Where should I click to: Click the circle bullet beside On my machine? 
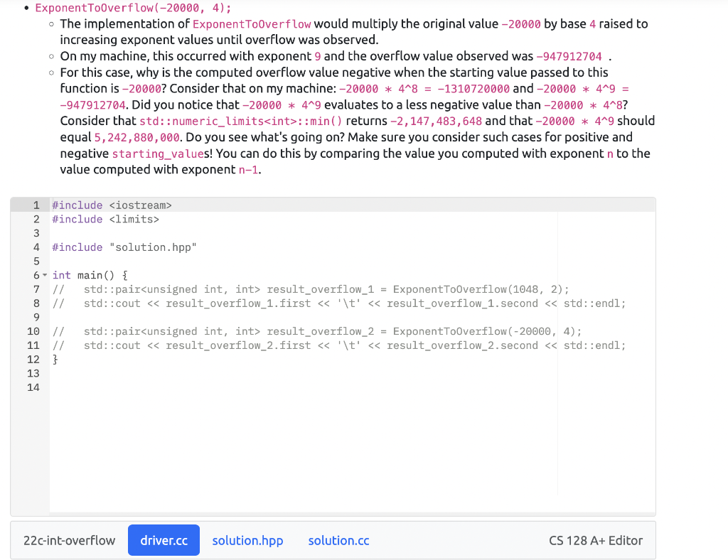[50, 55]
